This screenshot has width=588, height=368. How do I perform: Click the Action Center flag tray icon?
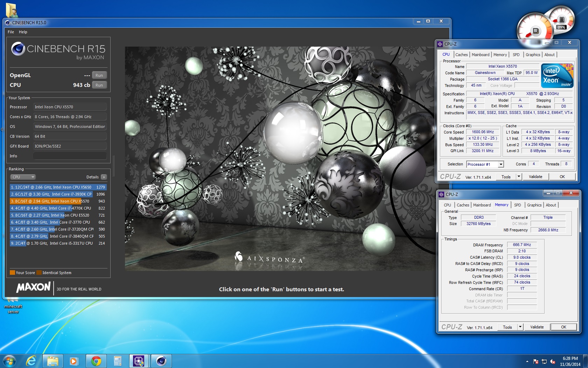(536, 361)
